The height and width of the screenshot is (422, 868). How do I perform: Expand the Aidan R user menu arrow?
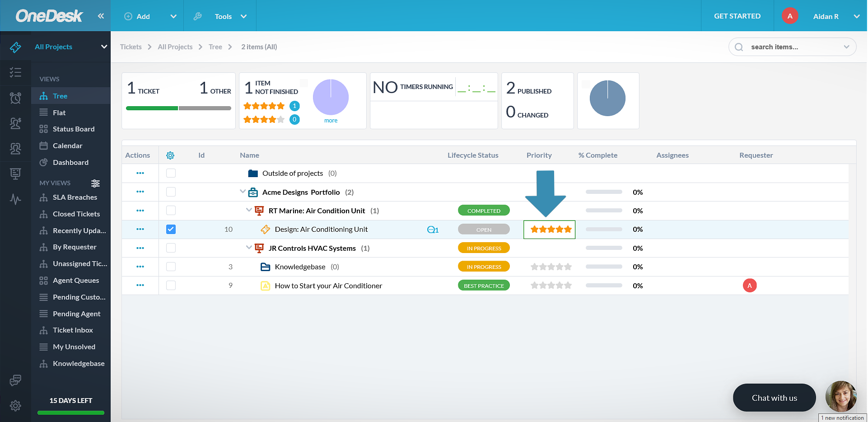click(x=856, y=16)
